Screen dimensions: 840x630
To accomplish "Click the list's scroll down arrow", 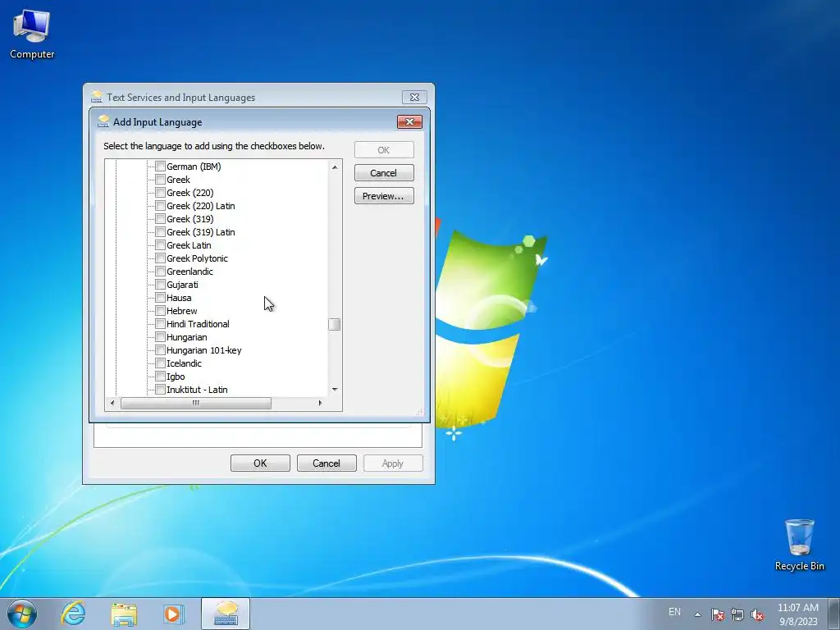I will click(x=335, y=390).
